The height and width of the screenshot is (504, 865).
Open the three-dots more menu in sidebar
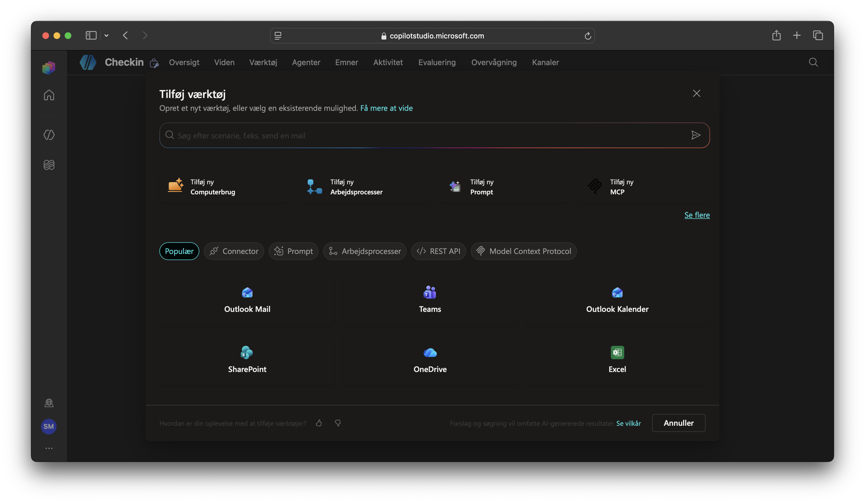pos(49,448)
